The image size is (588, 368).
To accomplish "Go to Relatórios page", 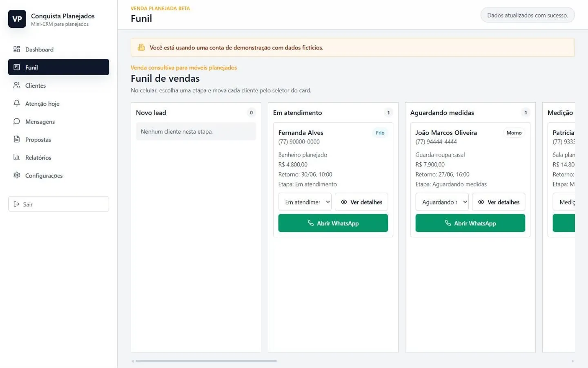I will [58, 157].
